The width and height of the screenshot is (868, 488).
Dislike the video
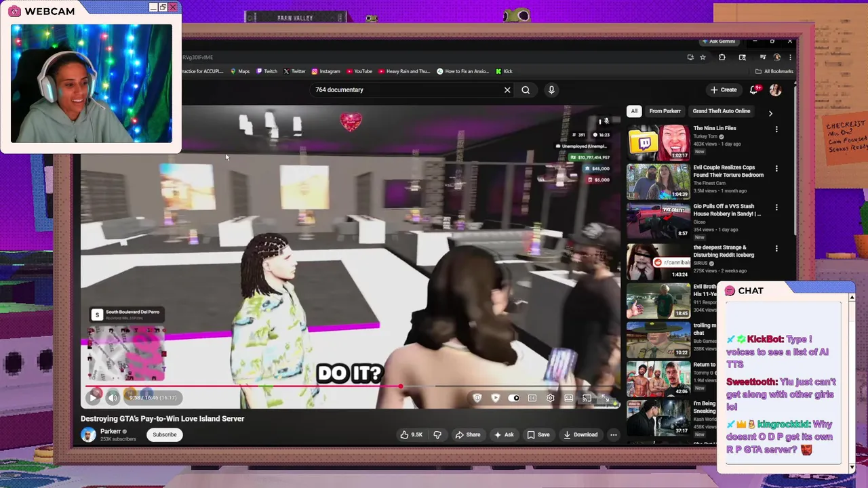coord(437,434)
